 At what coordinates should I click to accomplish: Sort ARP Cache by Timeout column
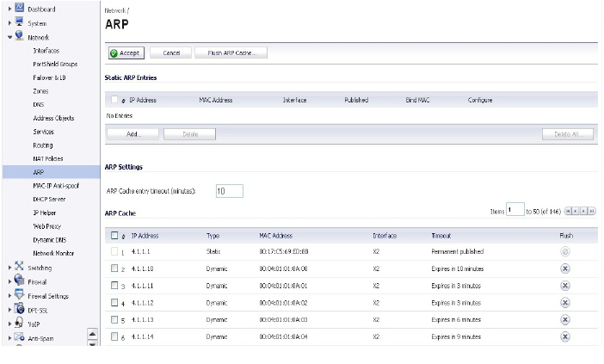pos(441,236)
